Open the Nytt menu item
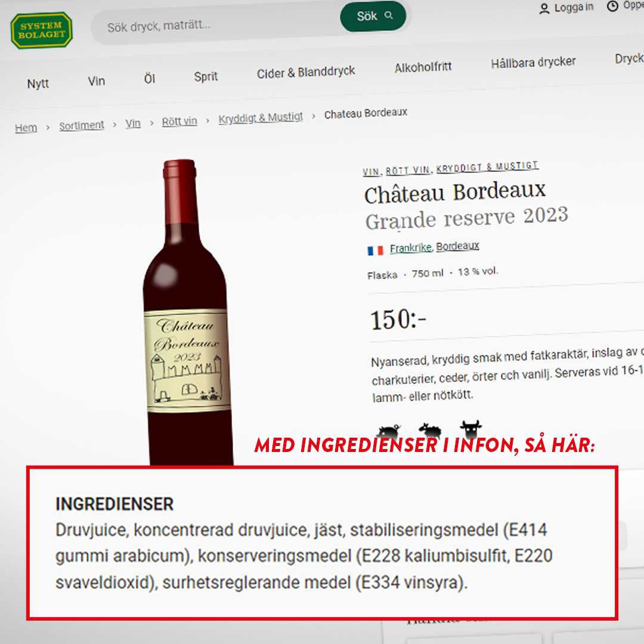644x644 pixels. 38,84
